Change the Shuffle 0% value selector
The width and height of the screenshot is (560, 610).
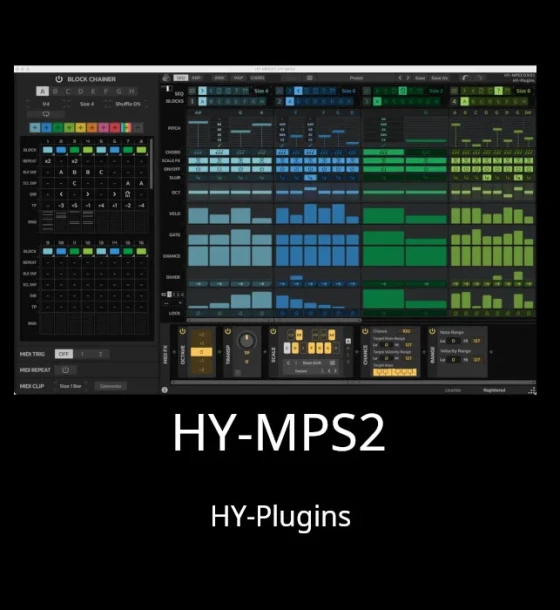[x=127, y=104]
